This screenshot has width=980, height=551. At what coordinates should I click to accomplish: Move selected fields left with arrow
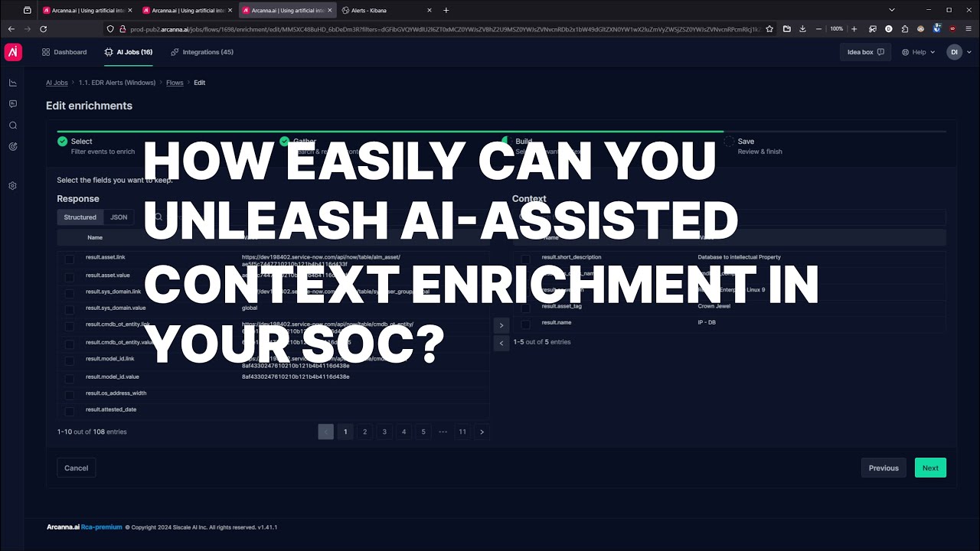[x=501, y=344]
